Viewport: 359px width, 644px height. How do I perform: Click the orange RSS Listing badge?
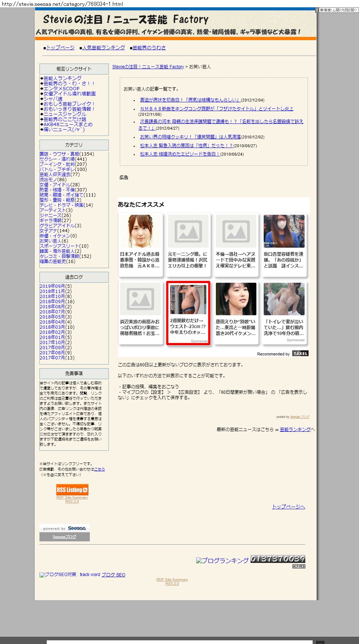point(72,490)
